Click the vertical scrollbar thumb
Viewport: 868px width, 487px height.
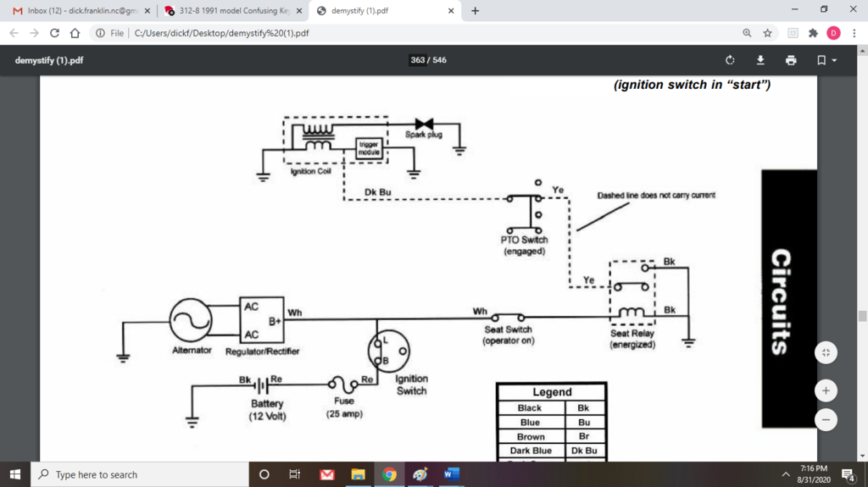862,316
